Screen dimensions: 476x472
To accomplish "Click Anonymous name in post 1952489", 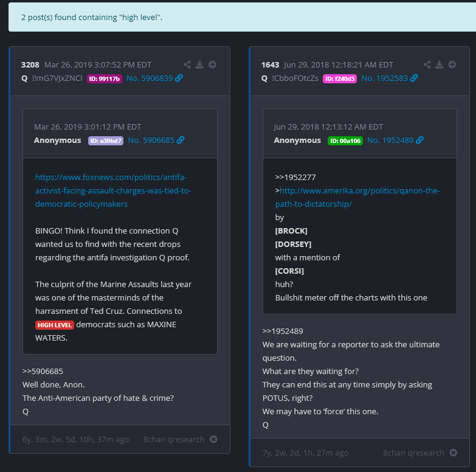I will (x=297, y=141).
